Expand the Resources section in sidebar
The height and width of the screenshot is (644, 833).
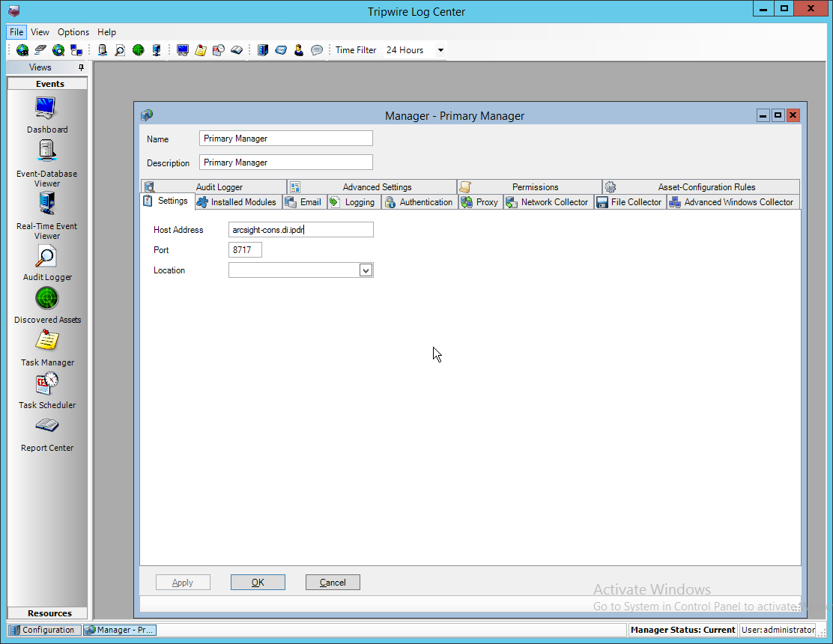pyautogui.click(x=47, y=613)
